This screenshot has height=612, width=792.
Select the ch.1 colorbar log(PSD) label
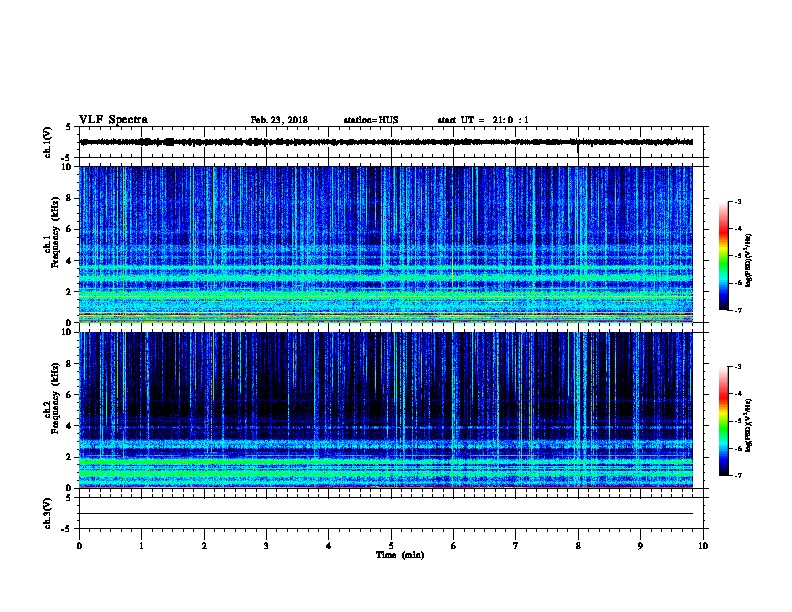pos(748,260)
